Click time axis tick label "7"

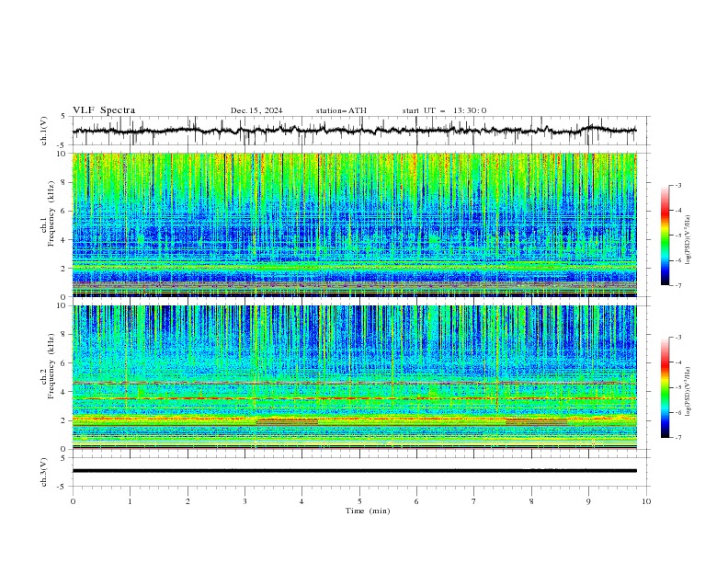click(474, 501)
